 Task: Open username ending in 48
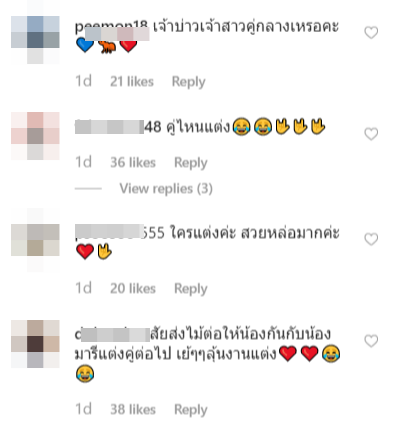118,127
